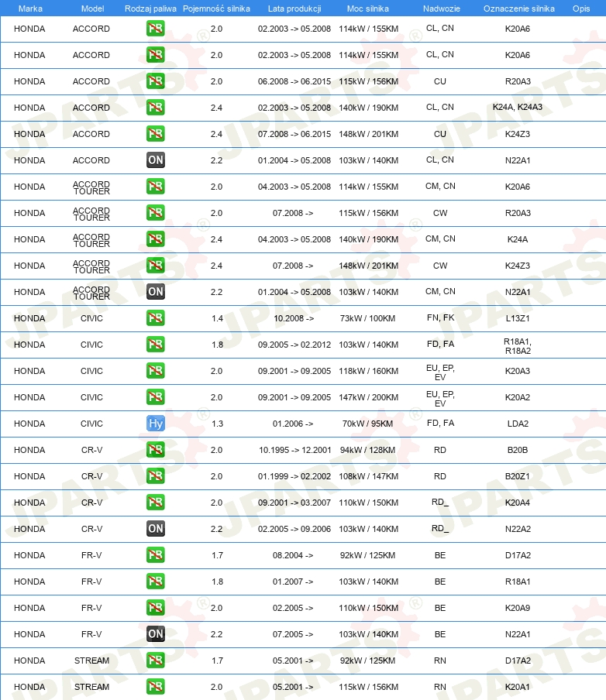Click the Moc silnika column header
606x700 pixels.
click(368, 9)
